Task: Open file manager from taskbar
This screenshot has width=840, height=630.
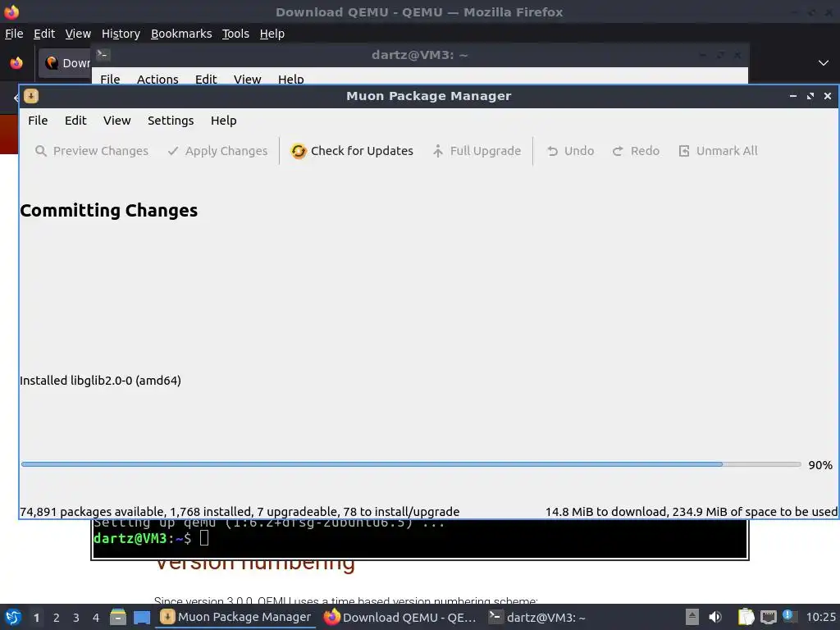Action: [118, 617]
